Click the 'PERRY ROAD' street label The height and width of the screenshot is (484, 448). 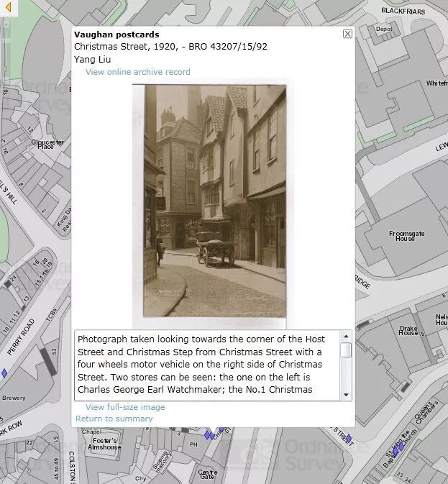click(x=21, y=337)
